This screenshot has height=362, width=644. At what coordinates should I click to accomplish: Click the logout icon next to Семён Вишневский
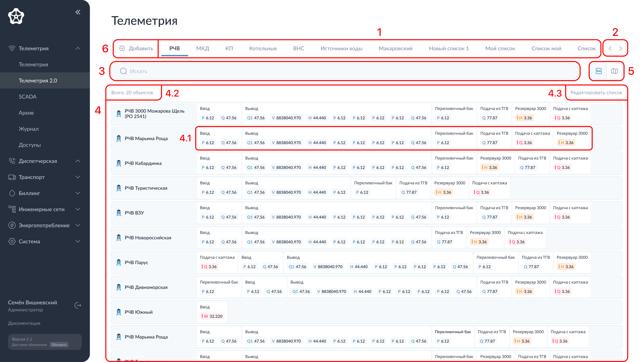coord(78,305)
